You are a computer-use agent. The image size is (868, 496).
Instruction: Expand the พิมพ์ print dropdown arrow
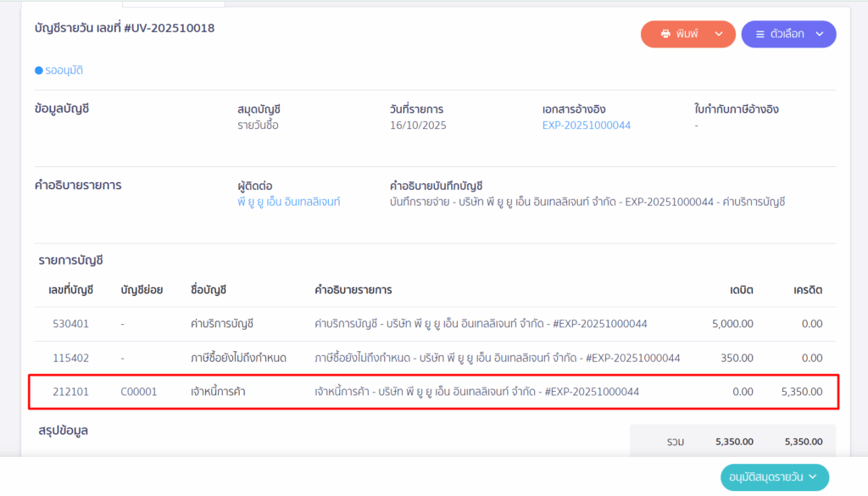pos(719,34)
